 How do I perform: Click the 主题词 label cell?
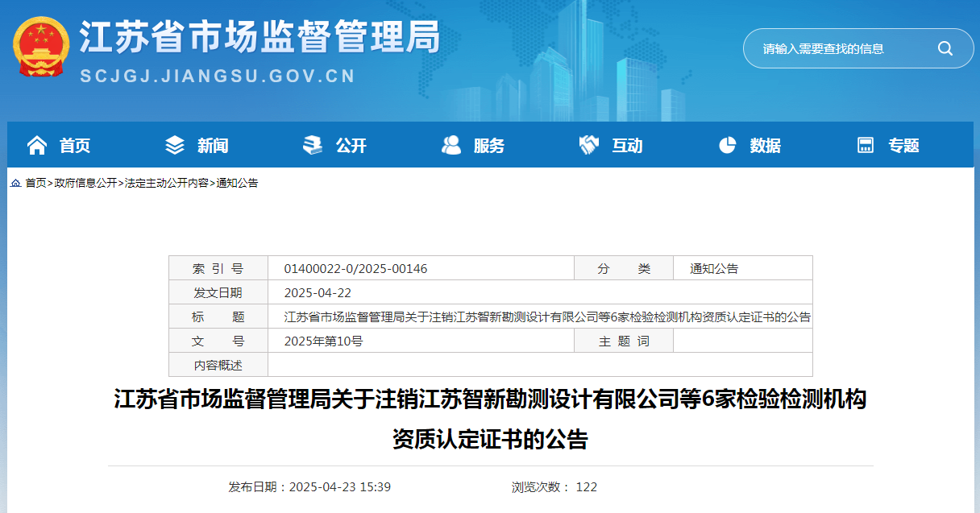coord(624,341)
